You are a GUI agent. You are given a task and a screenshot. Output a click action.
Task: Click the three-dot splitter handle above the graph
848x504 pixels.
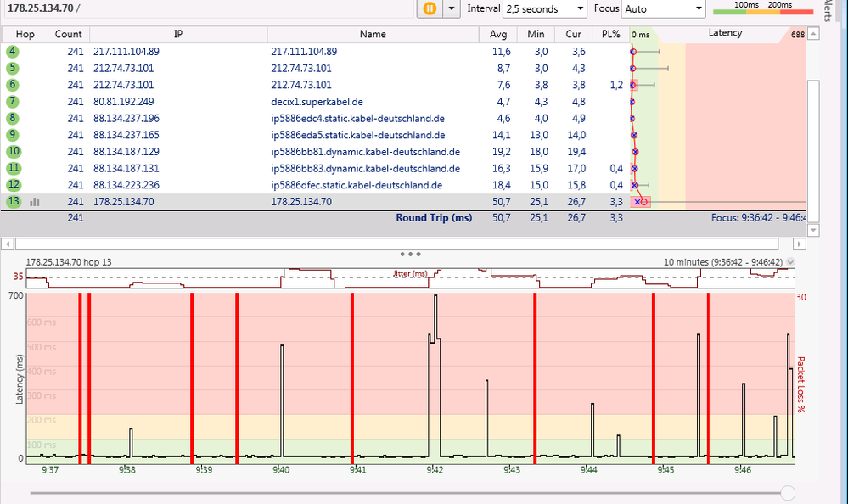click(x=410, y=254)
